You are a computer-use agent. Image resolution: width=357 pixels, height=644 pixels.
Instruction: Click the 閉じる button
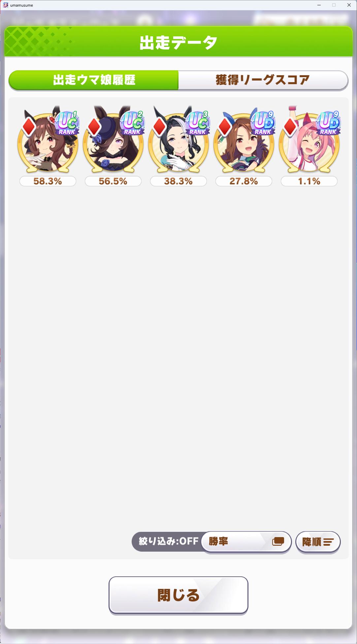coord(178,595)
